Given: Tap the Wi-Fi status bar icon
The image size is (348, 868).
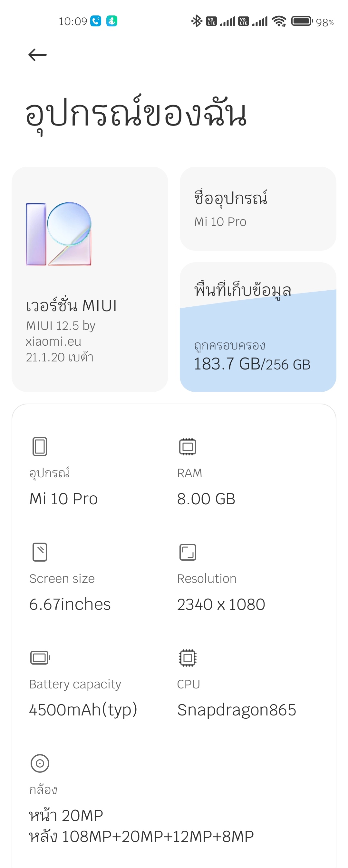Looking at the screenshot, I should (x=279, y=21).
